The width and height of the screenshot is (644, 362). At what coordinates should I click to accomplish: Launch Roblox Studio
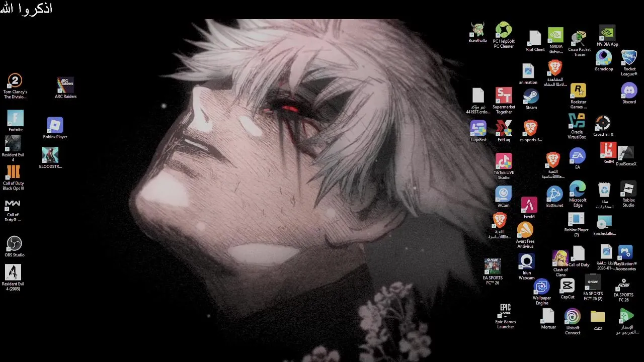click(628, 194)
